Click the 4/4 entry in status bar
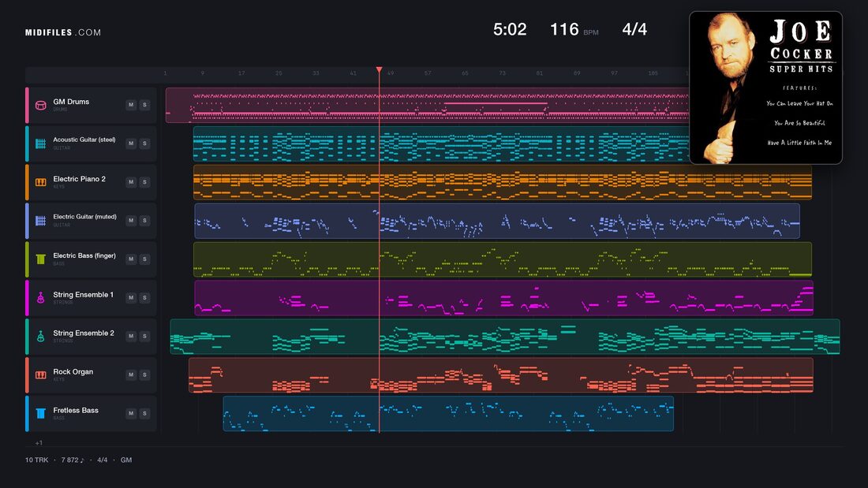Screen dimensions: 868x488 (103, 460)
